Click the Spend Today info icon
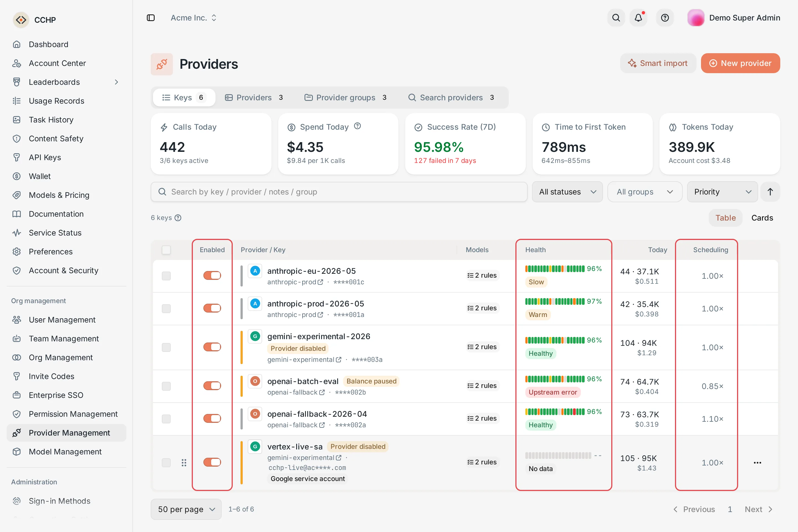This screenshot has width=798, height=532. coord(357,126)
